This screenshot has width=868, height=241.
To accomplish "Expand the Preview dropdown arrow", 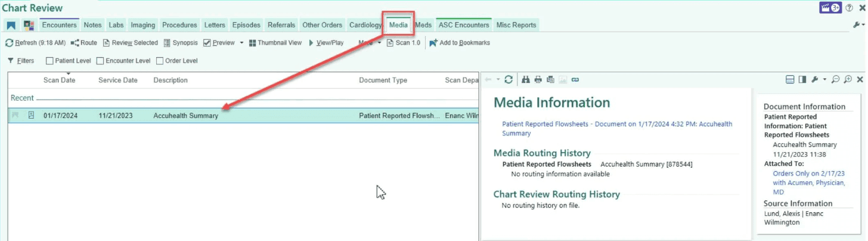I will pyautogui.click(x=241, y=43).
